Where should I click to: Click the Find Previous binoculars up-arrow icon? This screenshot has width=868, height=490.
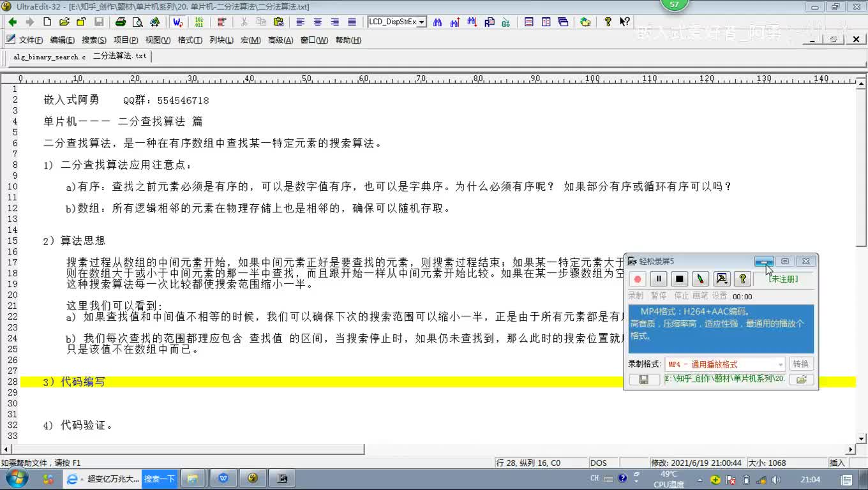point(455,22)
